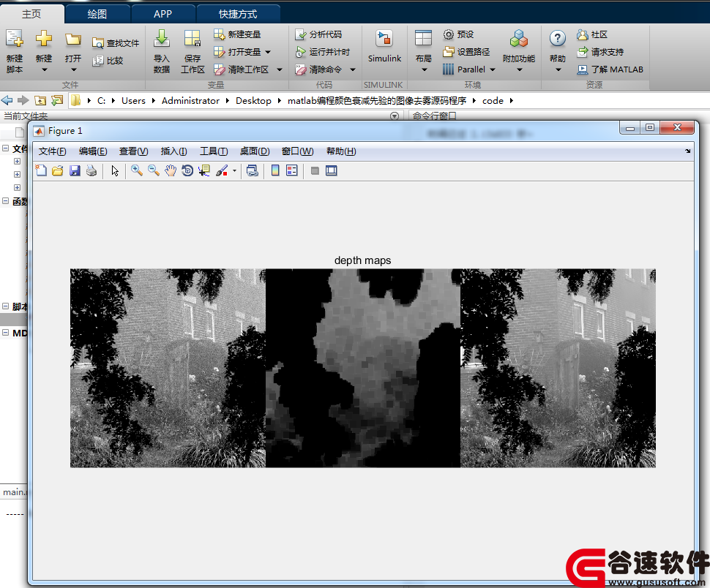Open the Insert (插入I) menu in Figure 1
This screenshot has width=710, height=588.
pyautogui.click(x=174, y=151)
